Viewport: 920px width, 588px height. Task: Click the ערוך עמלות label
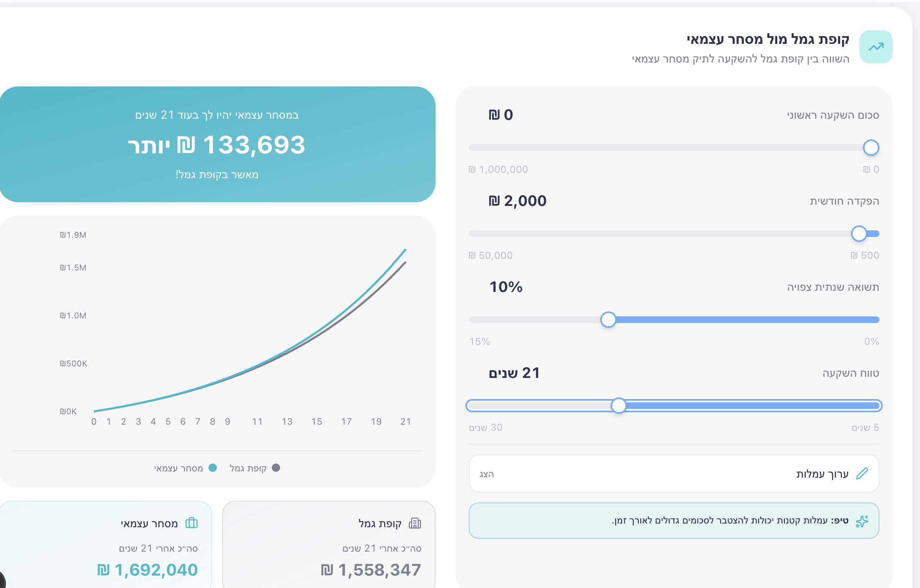822,474
